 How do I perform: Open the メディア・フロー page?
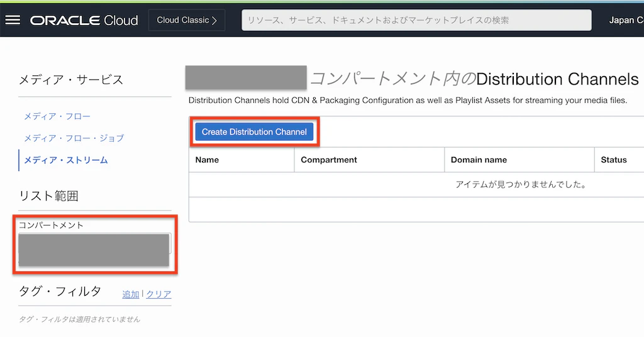point(57,116)
